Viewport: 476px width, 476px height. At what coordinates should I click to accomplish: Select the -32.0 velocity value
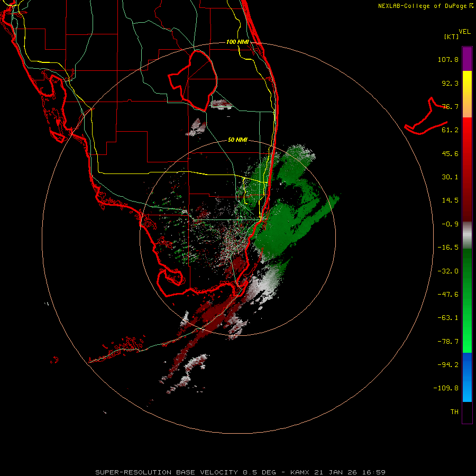pos(448,271)
